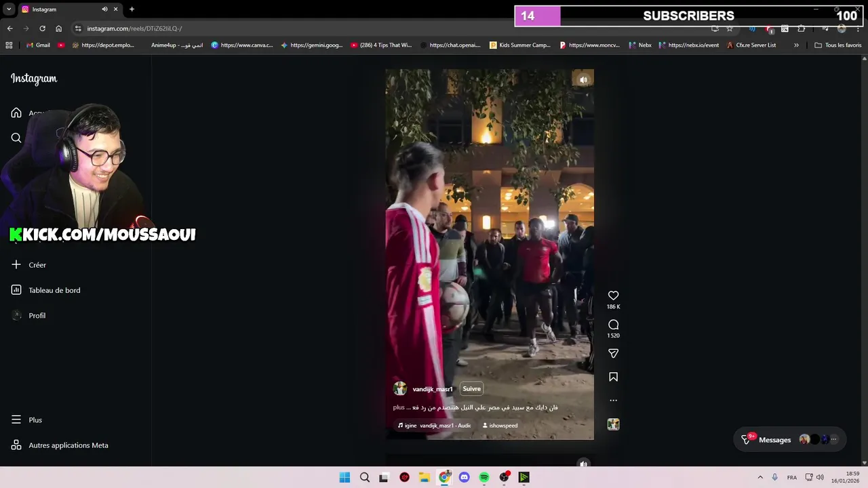868x488 pixels.
Task: Mute the Instagram browser tab audio
Action: click(104, 9)
